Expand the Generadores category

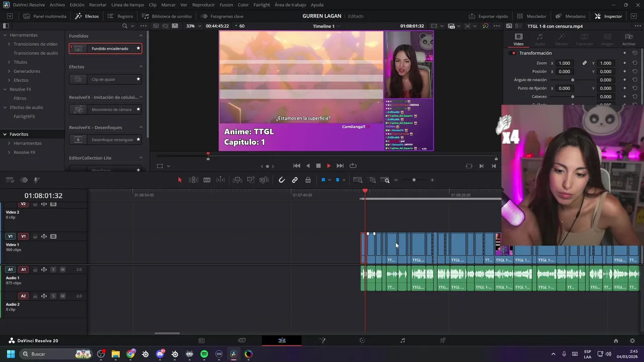pos(9,71)
